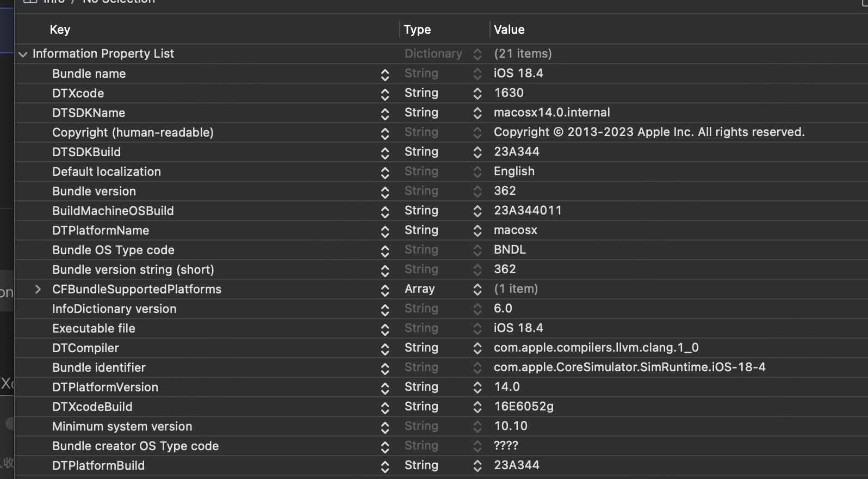Select the Executable file row

[94, 328]
